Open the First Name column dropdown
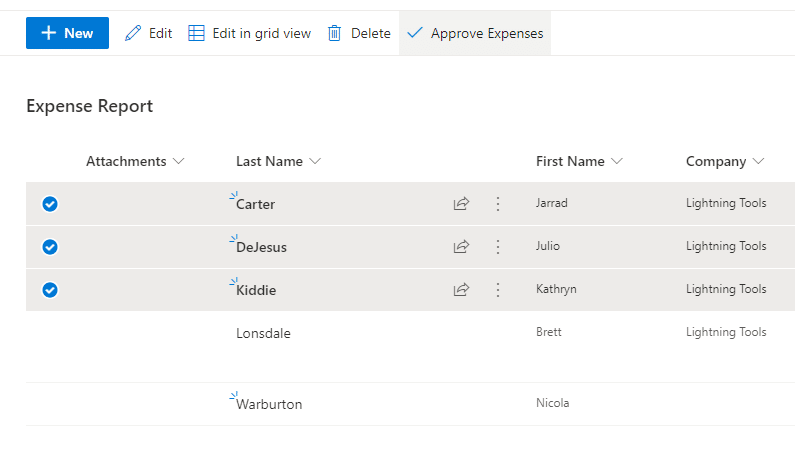This screenshot has width=795, height=456. [x=617, y=161]
